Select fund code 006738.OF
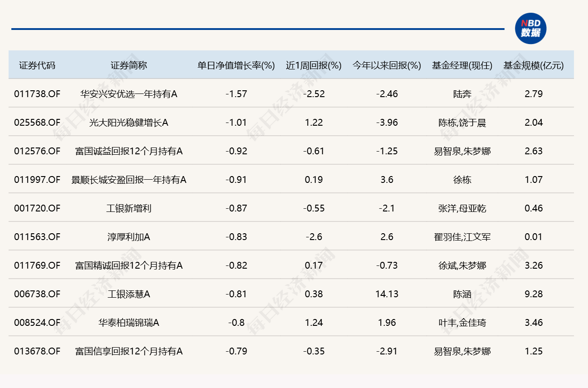588x388 pixels. [x=37, y=294]
